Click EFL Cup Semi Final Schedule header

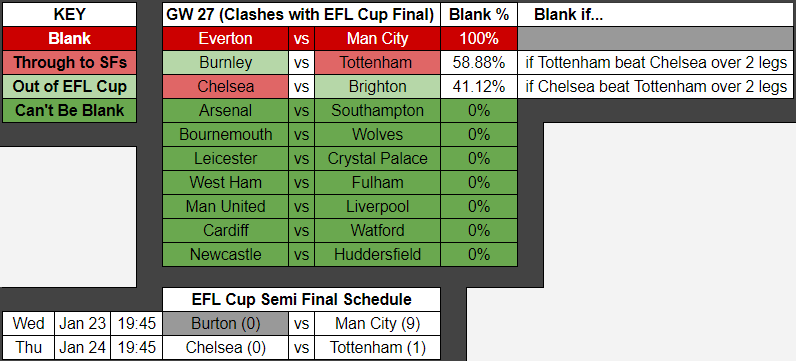tap(301, 300)
